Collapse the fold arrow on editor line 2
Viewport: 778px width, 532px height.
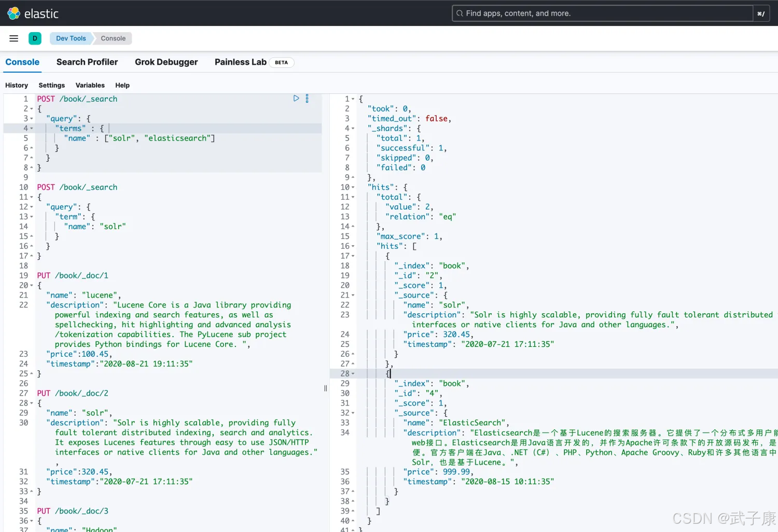[x=32, y=109]
